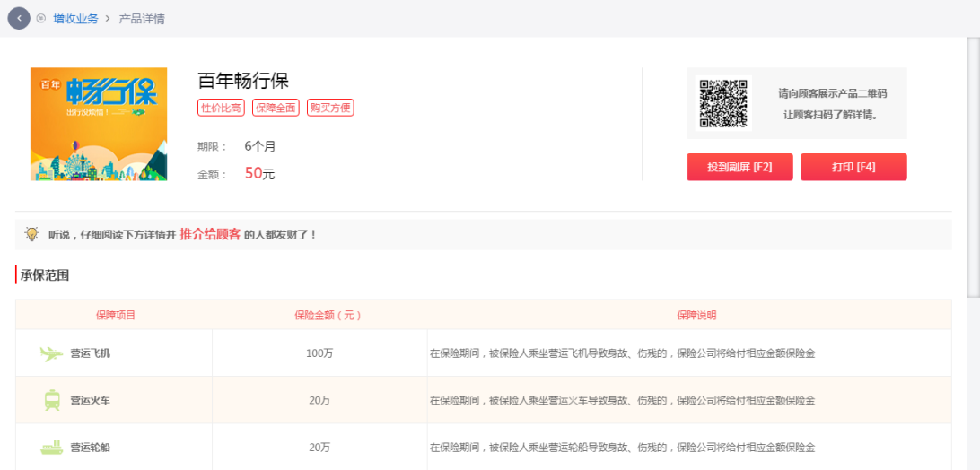Click the lightbulb tip icon
The height and width of the screenshot is (470, 980).
click(32, 234)
